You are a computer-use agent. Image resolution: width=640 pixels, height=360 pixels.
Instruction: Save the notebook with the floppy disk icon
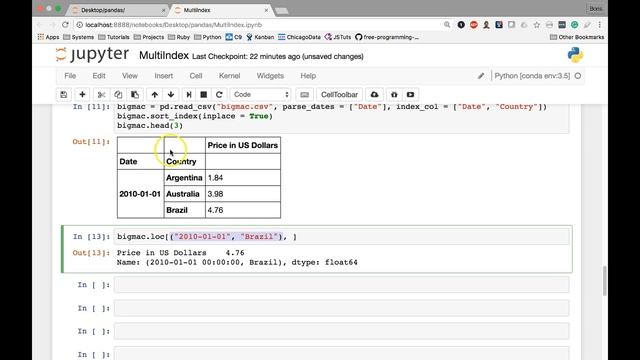[64, 95]
